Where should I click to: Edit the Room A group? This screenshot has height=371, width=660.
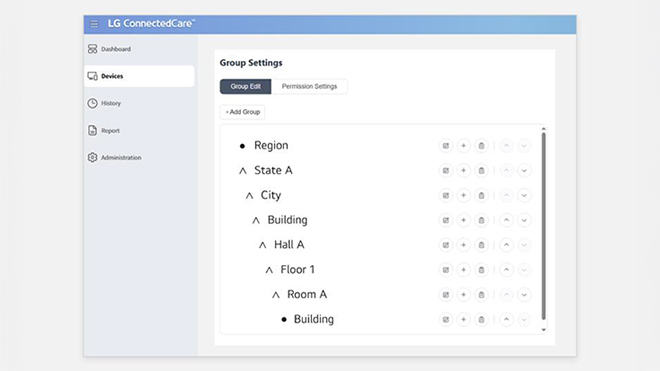point(446,295)
